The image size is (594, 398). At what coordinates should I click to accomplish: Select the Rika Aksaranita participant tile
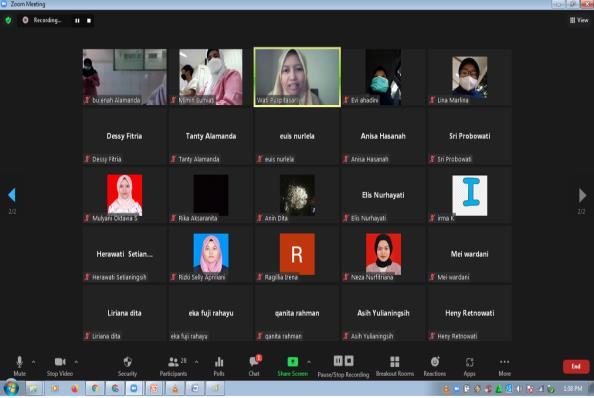click(x=211, y=195)
